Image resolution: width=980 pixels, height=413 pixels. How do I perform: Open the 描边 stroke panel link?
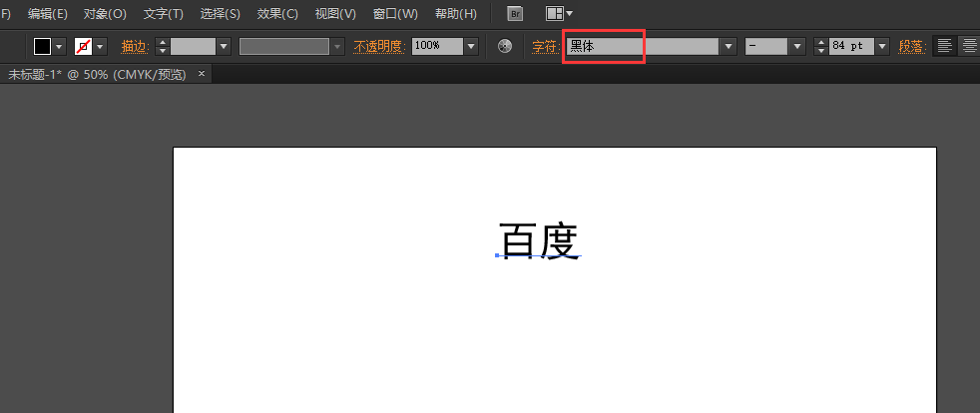pos(135,46)
